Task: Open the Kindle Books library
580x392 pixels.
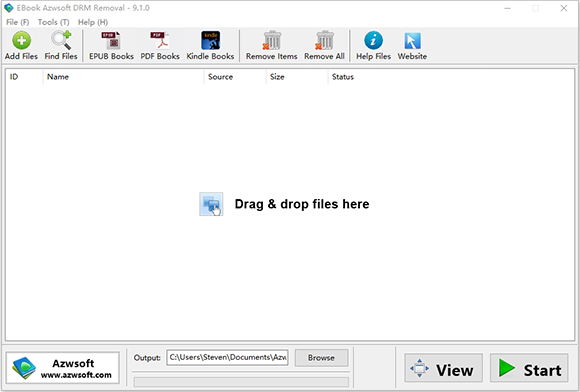Action: [210, 45]
